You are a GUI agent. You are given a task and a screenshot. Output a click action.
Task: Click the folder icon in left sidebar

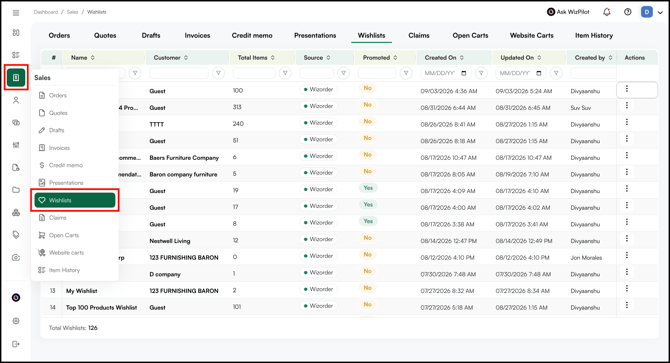(16, 190)
